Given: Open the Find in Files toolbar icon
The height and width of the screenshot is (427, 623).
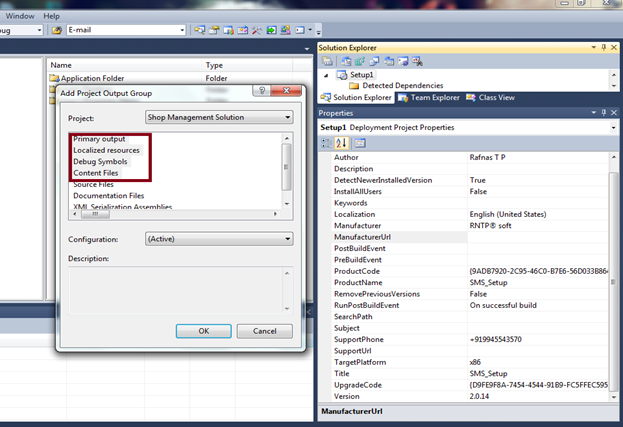Looking at the screenshot, I should click(57, 30).
